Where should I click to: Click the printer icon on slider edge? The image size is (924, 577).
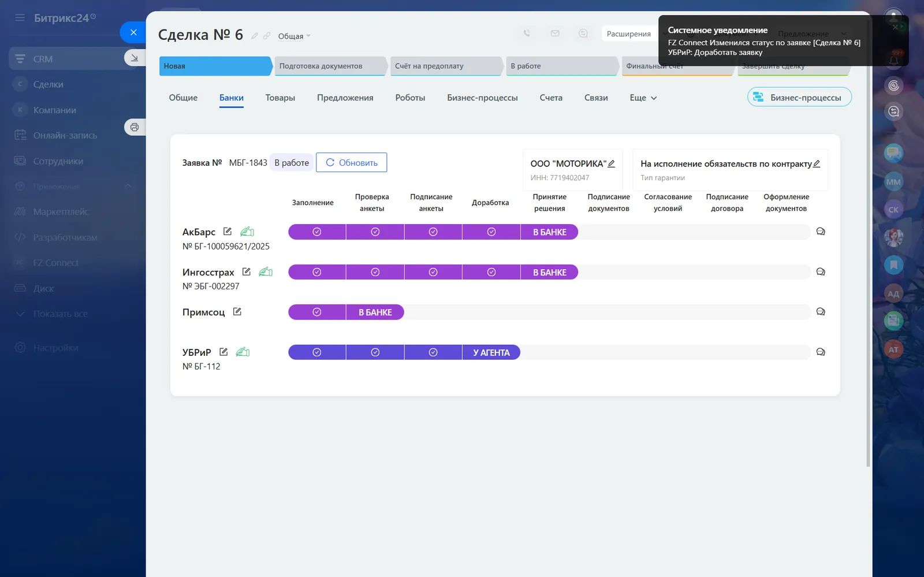(135, 127)
